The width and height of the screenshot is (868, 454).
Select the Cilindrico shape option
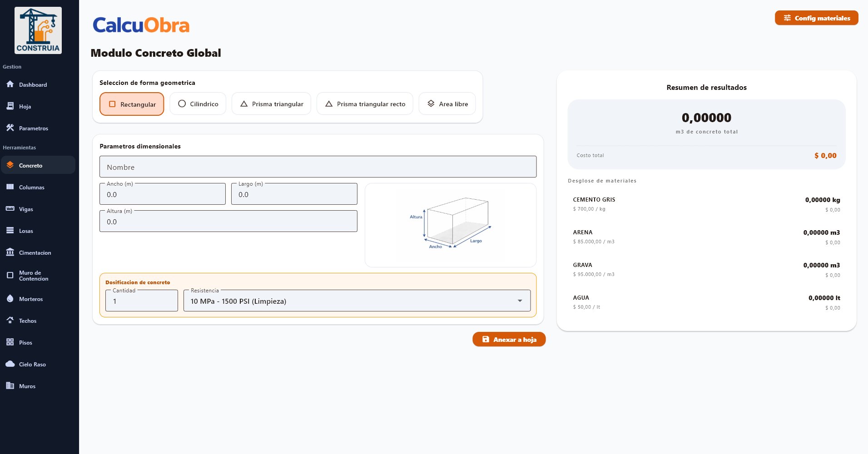coord(198,104)
